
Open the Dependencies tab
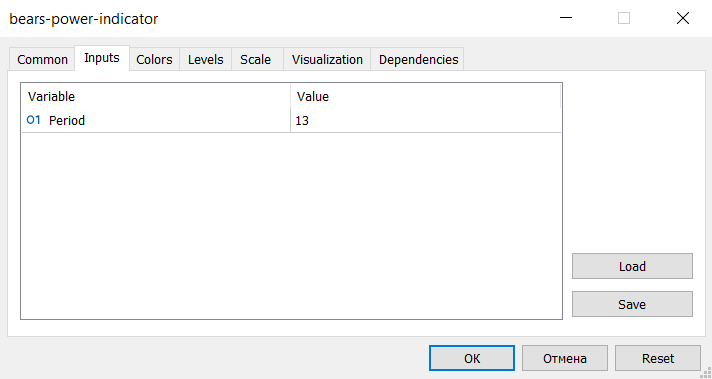tap(418, 59)
